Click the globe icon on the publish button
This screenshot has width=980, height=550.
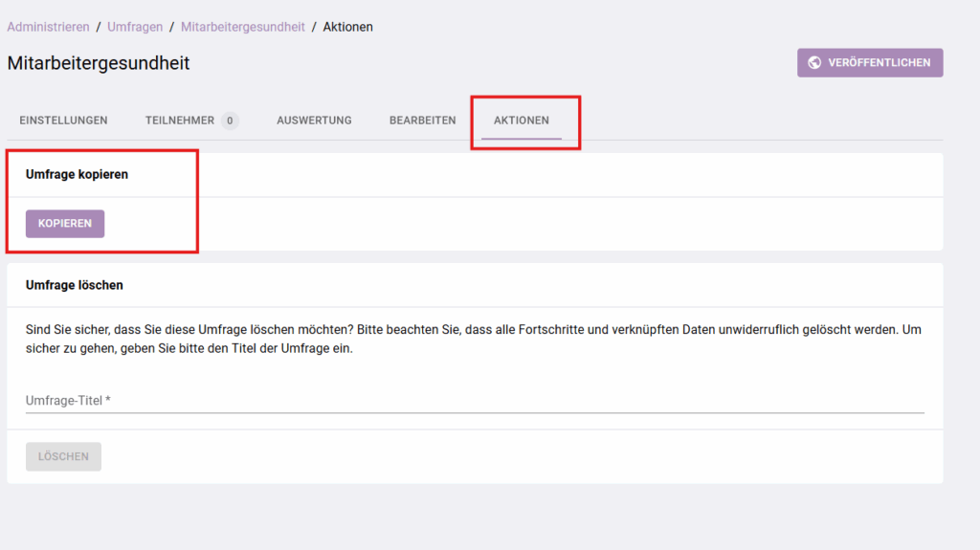(814, 63)
